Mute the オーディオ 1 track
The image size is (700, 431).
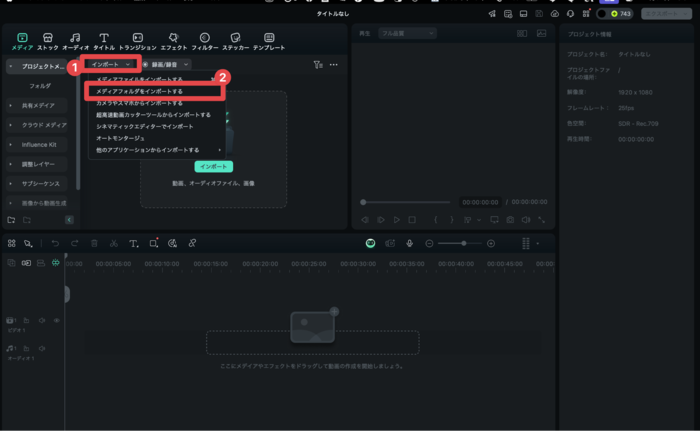42,347
